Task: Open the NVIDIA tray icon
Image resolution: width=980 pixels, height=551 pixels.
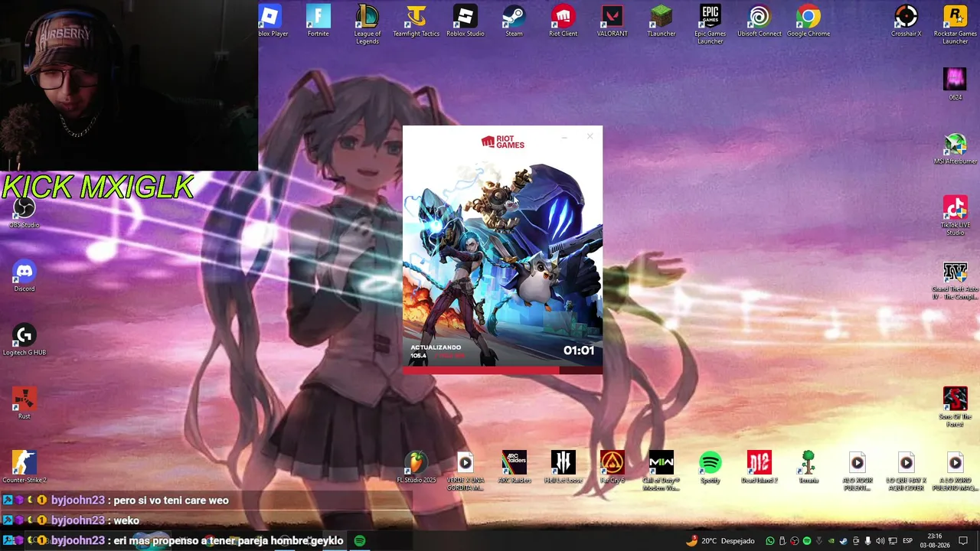Action: click(831, 540)
